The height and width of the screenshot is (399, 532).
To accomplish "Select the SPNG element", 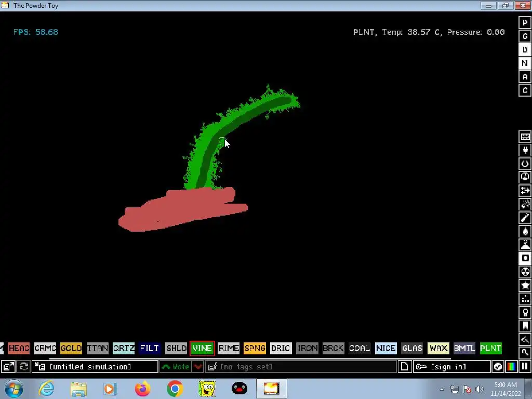I will click(x=255, y=348).
